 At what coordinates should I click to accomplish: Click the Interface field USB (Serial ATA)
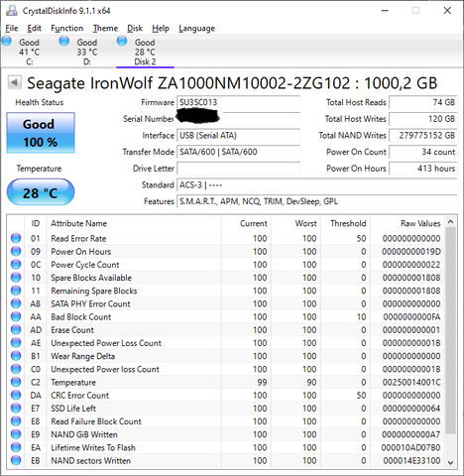click(239, 136)
